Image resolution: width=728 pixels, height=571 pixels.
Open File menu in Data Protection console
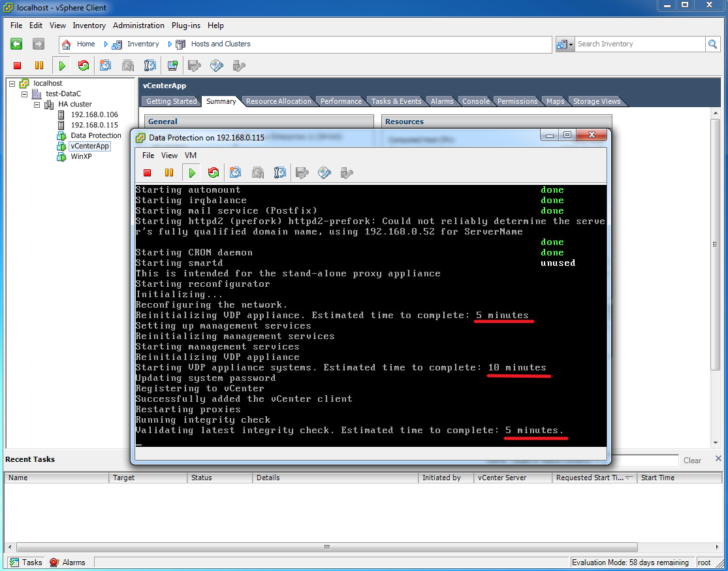(x=148, y=155)
